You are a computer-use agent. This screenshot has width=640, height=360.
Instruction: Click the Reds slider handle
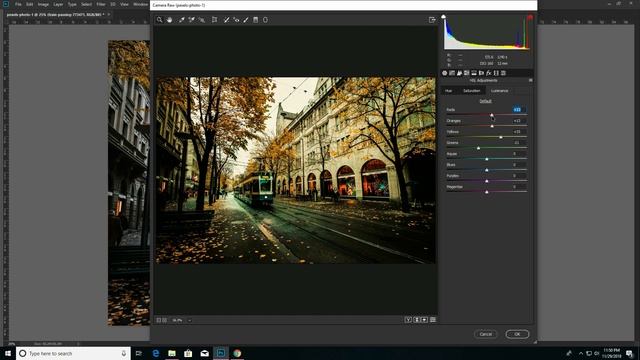point(492,115)
